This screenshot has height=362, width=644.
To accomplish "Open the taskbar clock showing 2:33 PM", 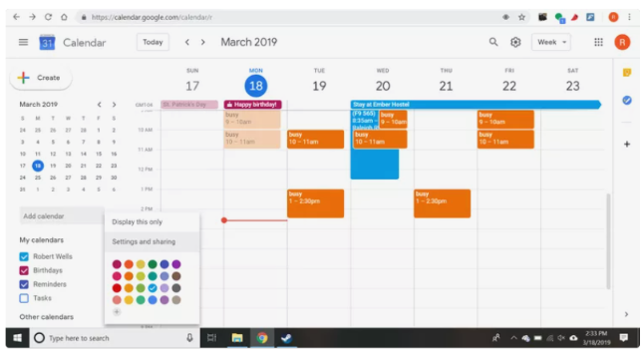I will [596, 338].
